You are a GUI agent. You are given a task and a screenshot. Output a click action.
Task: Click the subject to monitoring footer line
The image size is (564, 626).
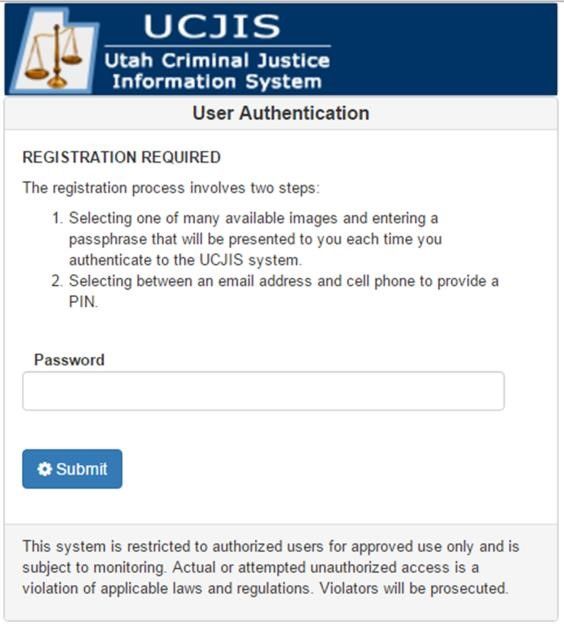pos(251,567)
